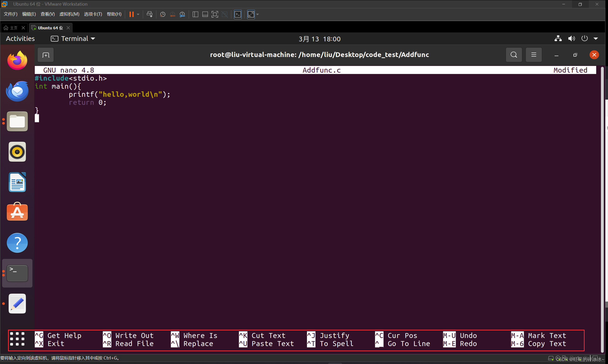Click the printf("hello,world\n"); line
This screenshot has width=608, height=364.
tap(119, 94)
